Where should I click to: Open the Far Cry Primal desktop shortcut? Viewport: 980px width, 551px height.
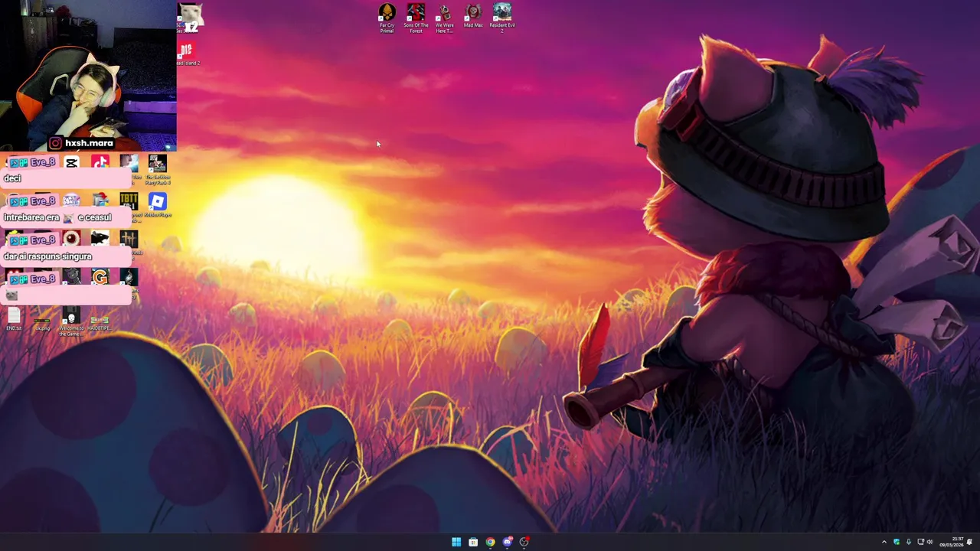(387, 18)
